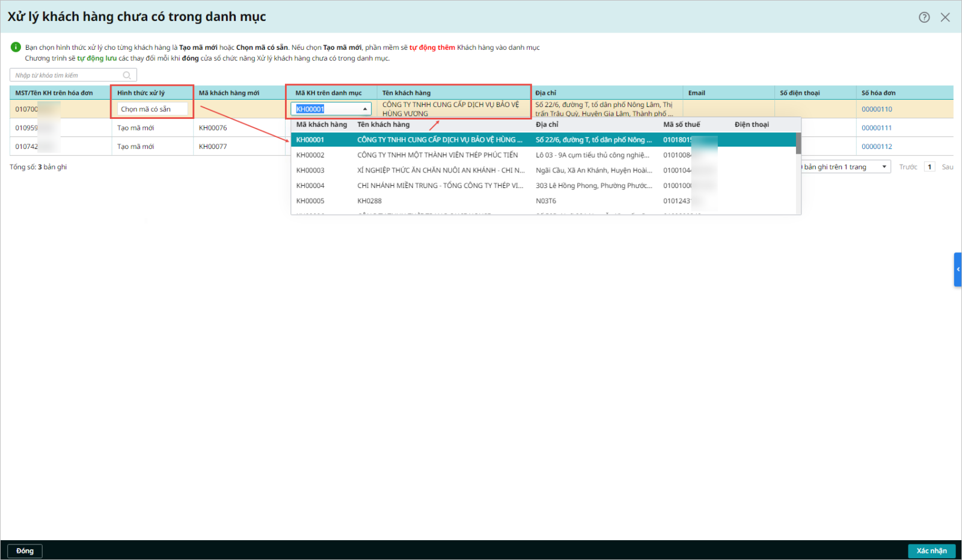
Task: Select customer KH00003 from the list
Action: tap(310, 171)
